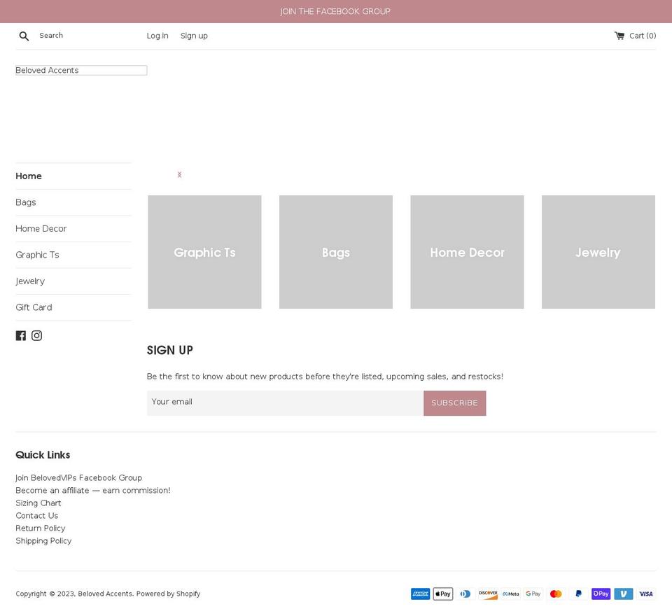Image resolution: width=672 pixels, height=616 pixels.
Task: Dismiss the announcement with the x
Action: pyautogui.click(x=179, y=174)
